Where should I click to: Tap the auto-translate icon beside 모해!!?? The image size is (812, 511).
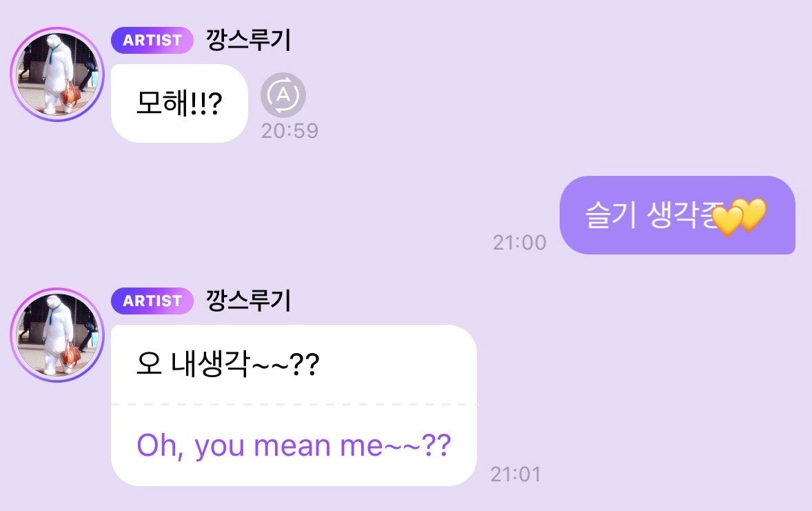tap(283, 95)
